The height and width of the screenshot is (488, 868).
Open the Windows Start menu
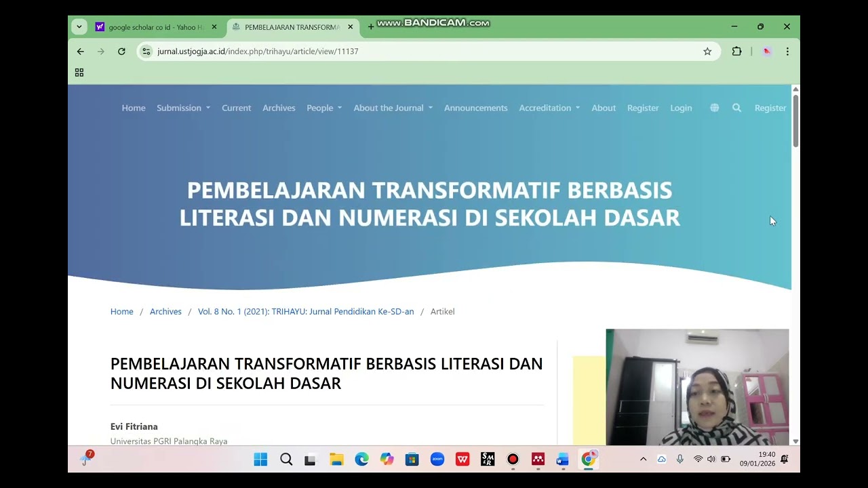pos(260,460)
